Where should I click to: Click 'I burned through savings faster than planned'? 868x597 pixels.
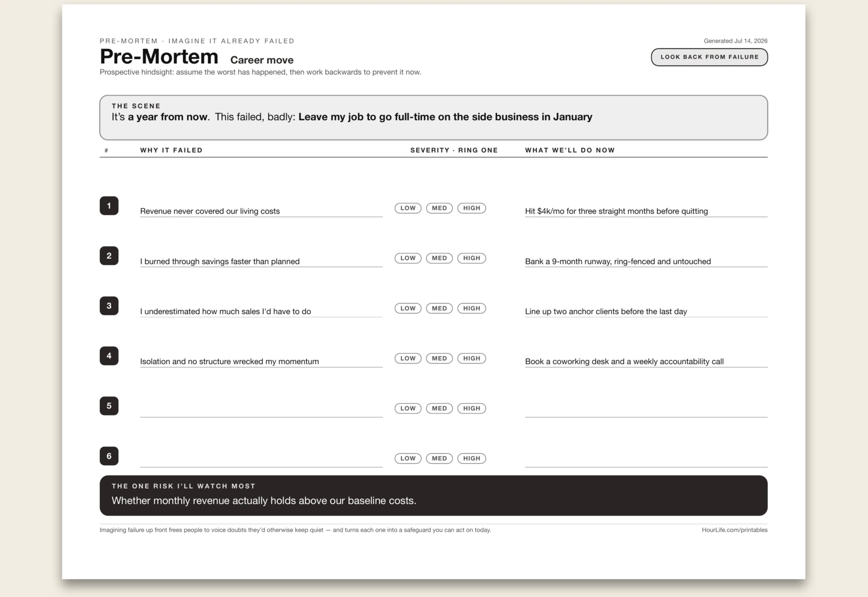220,262
